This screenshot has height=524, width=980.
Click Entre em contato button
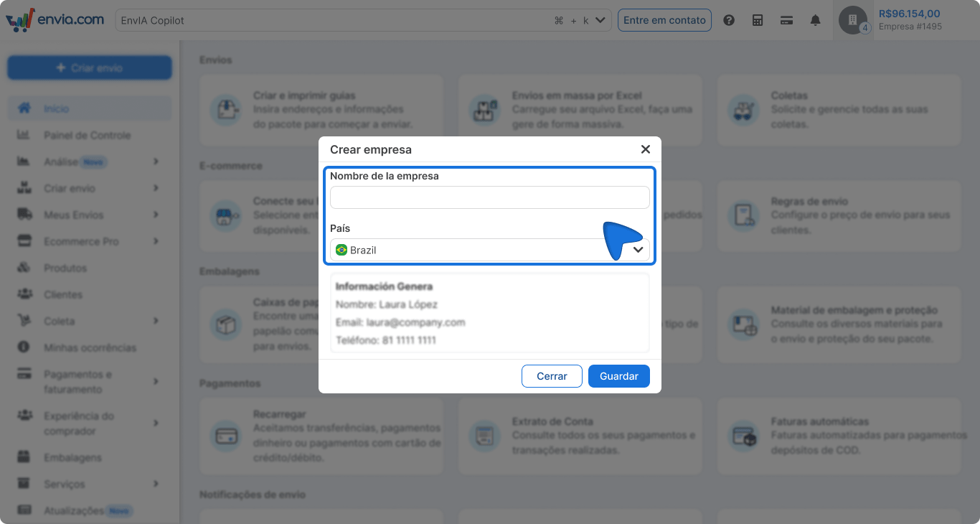click(664, 20)
